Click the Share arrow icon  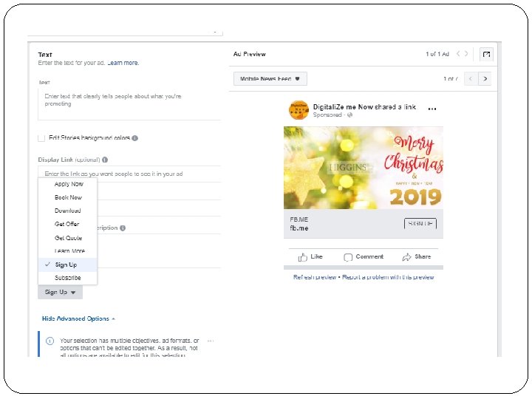click(x=407, y=257)
